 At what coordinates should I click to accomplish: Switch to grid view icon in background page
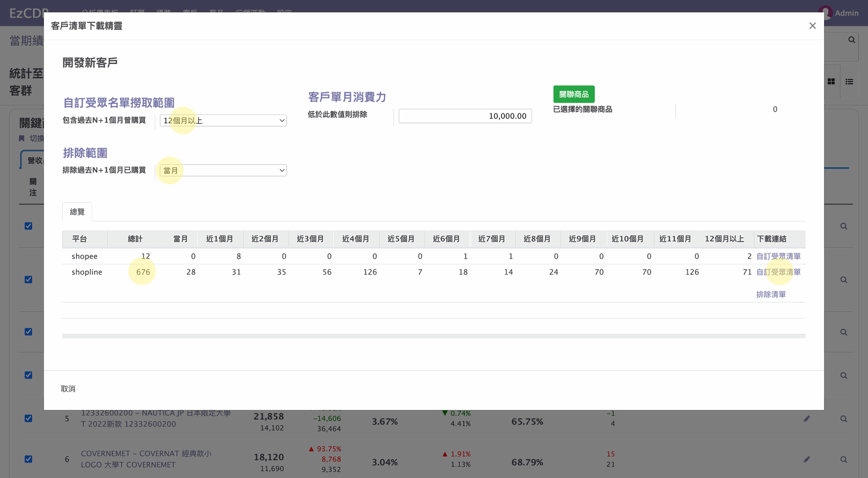tap(831, 82)
